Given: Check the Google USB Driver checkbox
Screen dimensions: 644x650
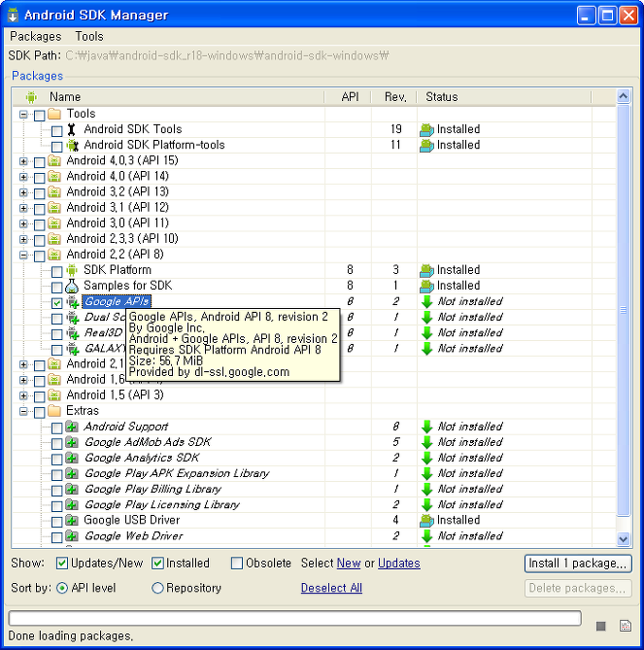Looking at the screenshot, I should pyautogui.click(x=56, y=522).
